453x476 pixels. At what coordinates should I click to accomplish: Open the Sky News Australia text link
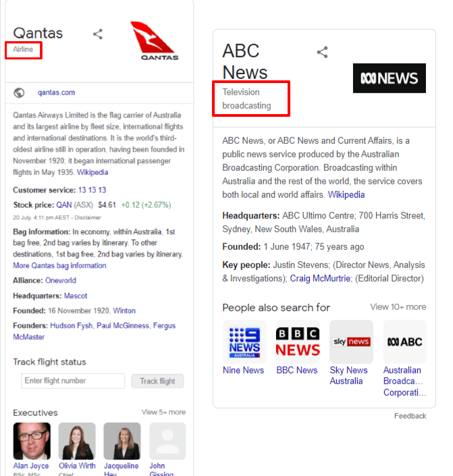pyautogui.click(x=348, y=375)
